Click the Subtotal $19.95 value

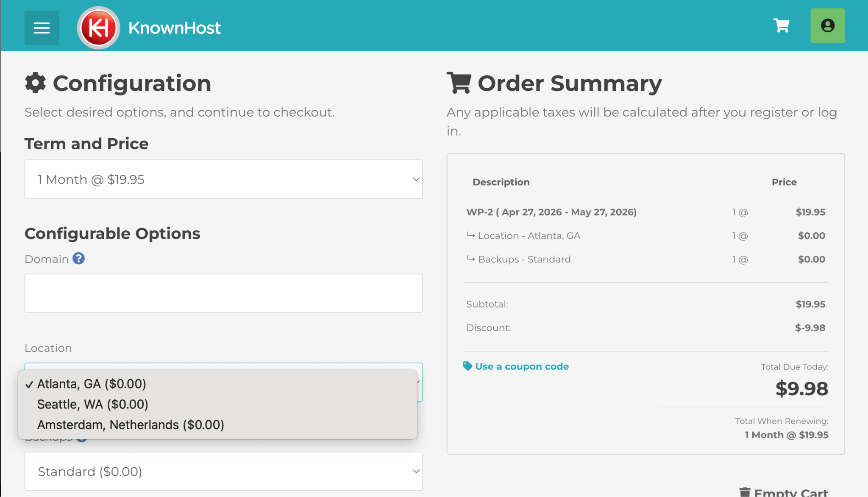810,304
